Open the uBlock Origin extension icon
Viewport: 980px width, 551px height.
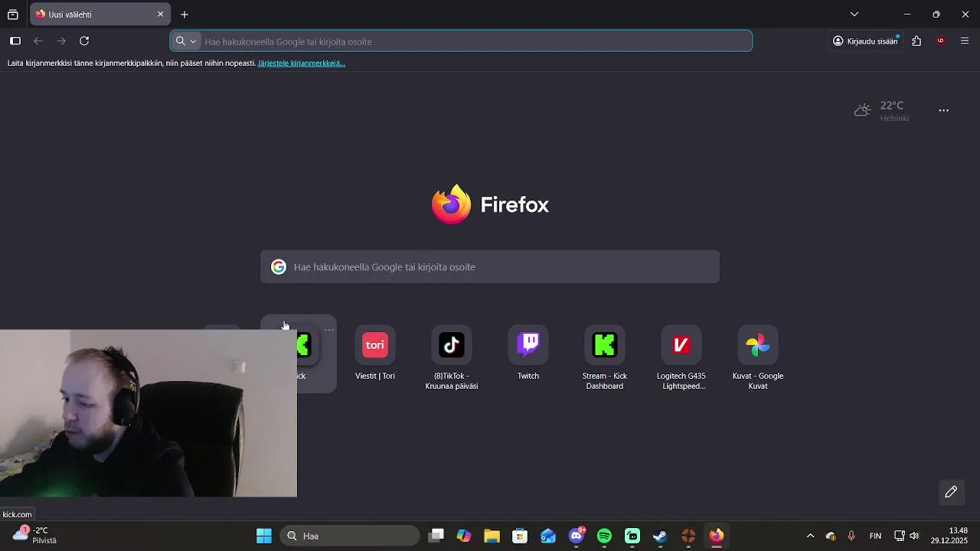941,41
